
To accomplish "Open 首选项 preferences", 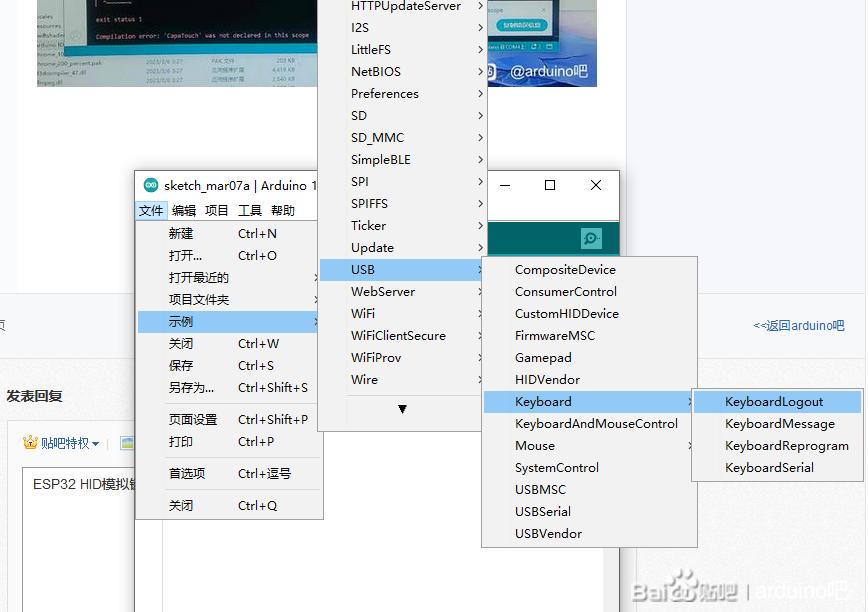I will [229, 474].
